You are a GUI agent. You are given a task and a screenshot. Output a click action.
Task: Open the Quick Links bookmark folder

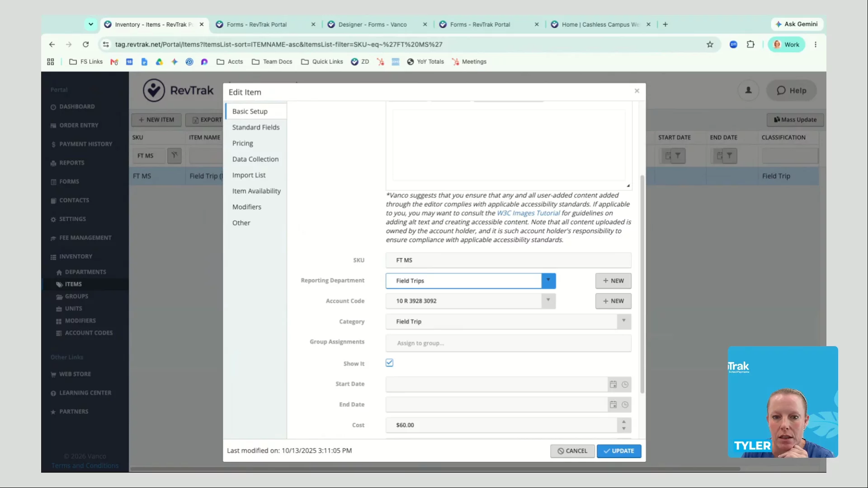[322, 62]
